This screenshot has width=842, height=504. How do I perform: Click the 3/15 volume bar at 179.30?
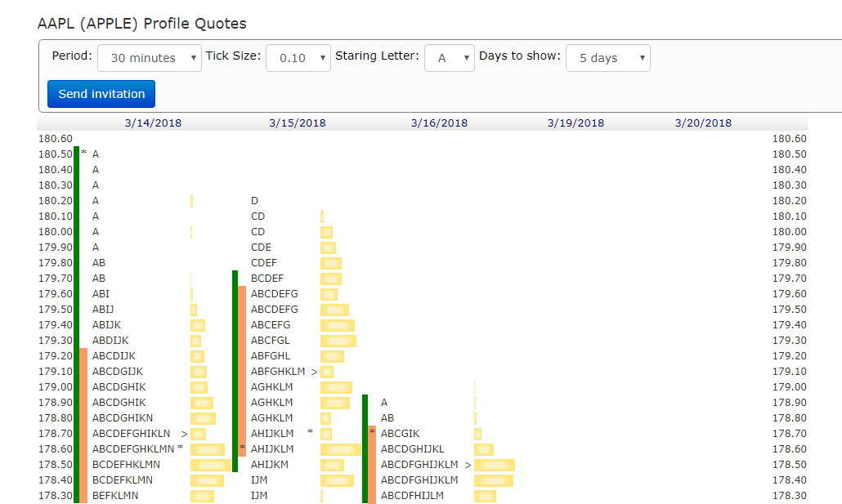pyautogui.click(x=338, y=341)
